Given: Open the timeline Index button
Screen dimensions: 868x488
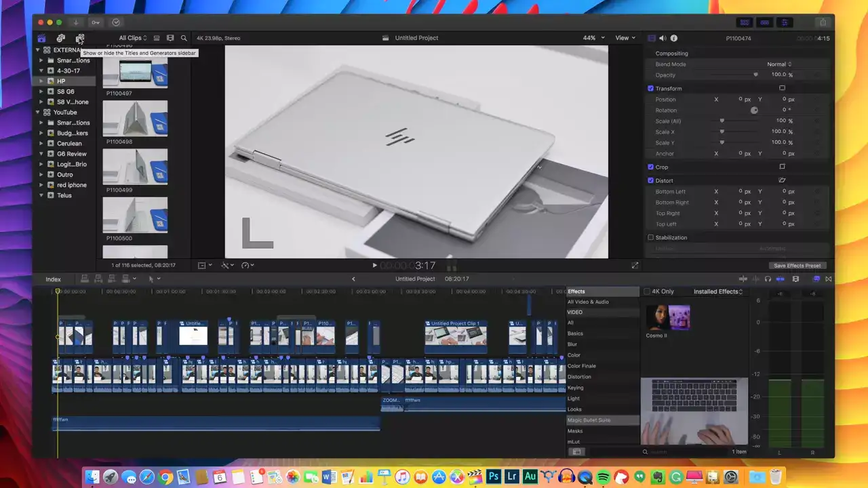Looking at the screenshot, I should pos(53,279).
